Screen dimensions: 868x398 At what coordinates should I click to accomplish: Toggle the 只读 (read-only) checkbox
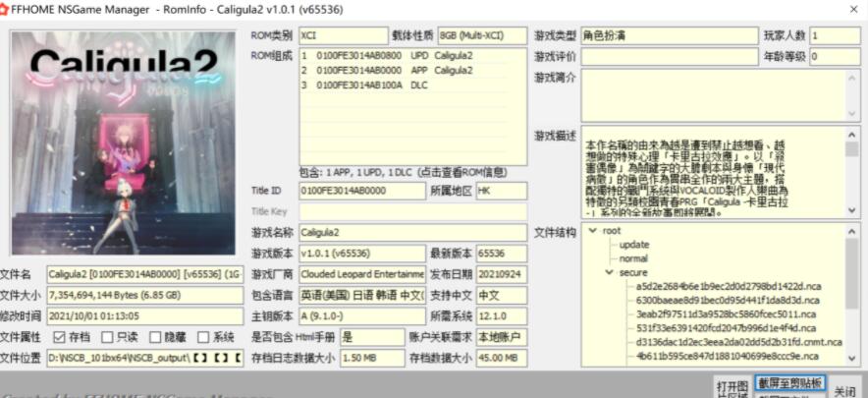[107, 337]
